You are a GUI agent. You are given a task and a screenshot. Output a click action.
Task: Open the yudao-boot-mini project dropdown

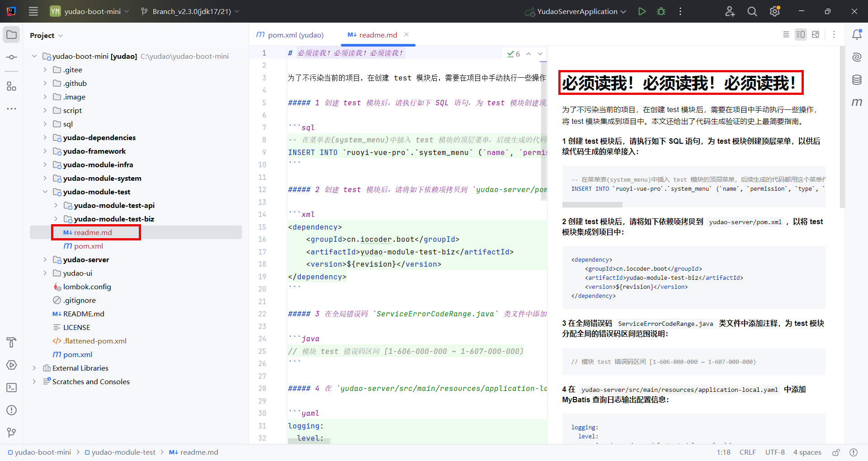click(90, 11)
